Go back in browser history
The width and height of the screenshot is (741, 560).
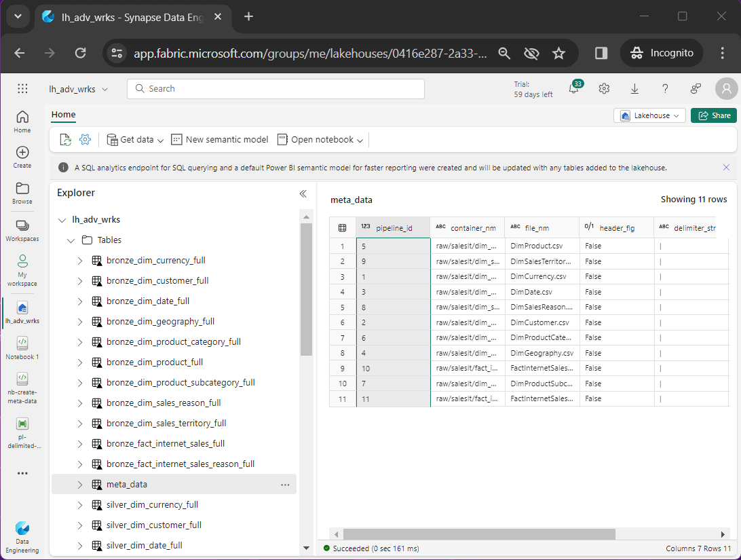[20, 53]
